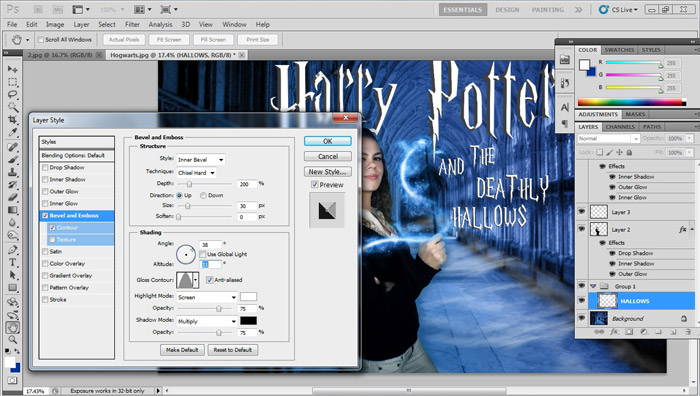Hide the Background layer eye
Image resolution: width=700 pixels, height=396 pixels.
tap(581, 318)
